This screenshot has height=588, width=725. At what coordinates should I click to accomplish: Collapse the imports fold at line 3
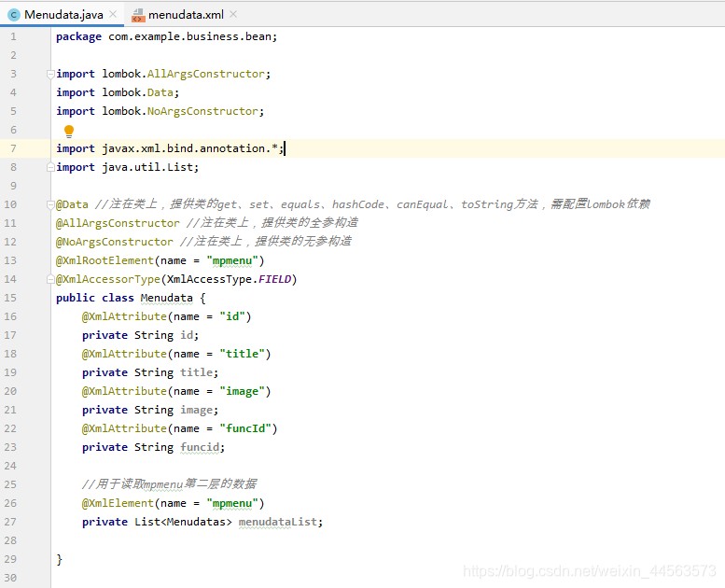pyautogui.click(x=50, y=74)
